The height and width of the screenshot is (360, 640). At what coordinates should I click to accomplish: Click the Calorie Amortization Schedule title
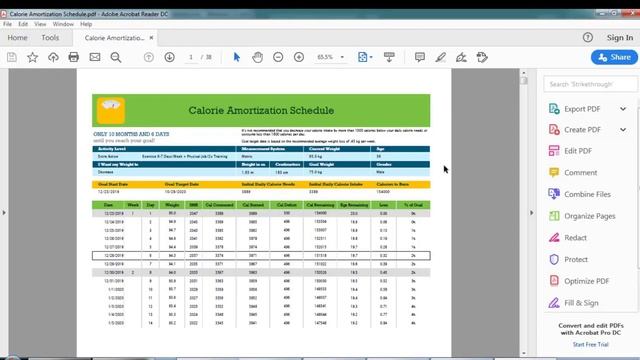pyautogui.click(x=261, y=110)
